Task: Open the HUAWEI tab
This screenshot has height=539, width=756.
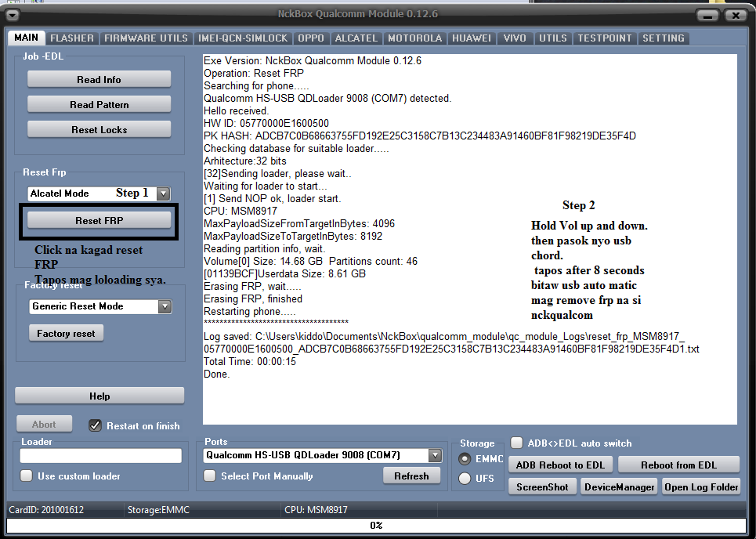Action: point(472,38)
